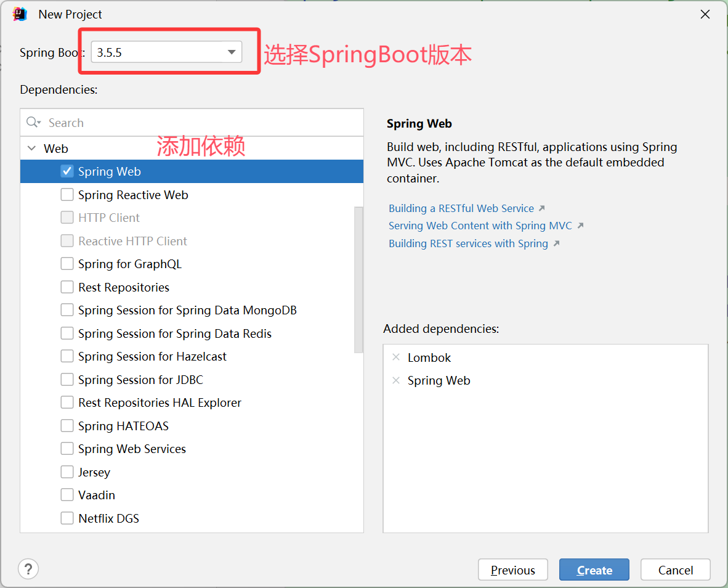Select Lombok in the added dependencies list

(x=429, y=357)
